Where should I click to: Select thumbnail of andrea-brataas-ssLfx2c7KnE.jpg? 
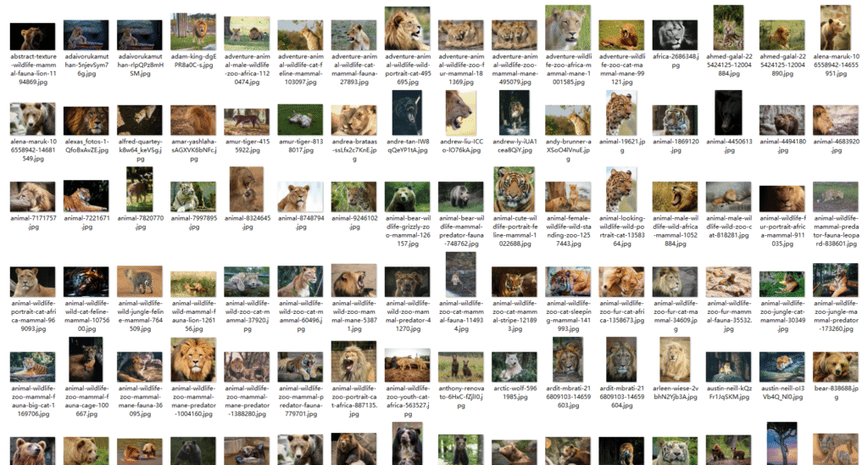[x=354, y=120]
